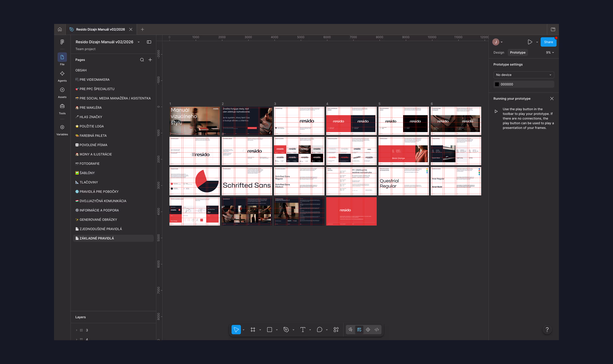Open a new tab with the plus
The image size is (613, 364).
tap(142, 29)
